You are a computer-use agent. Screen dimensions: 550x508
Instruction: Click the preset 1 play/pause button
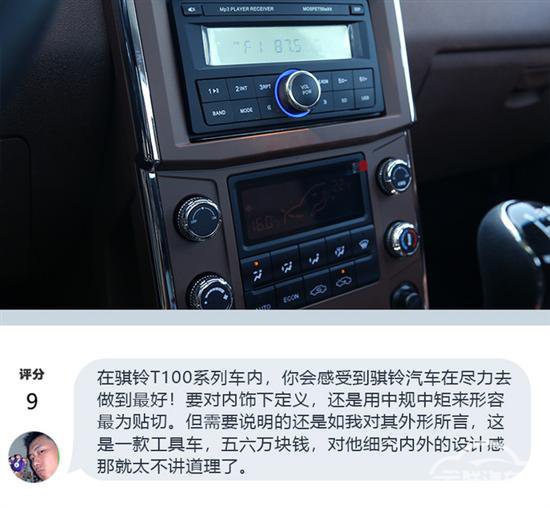[x=213, y=91]
